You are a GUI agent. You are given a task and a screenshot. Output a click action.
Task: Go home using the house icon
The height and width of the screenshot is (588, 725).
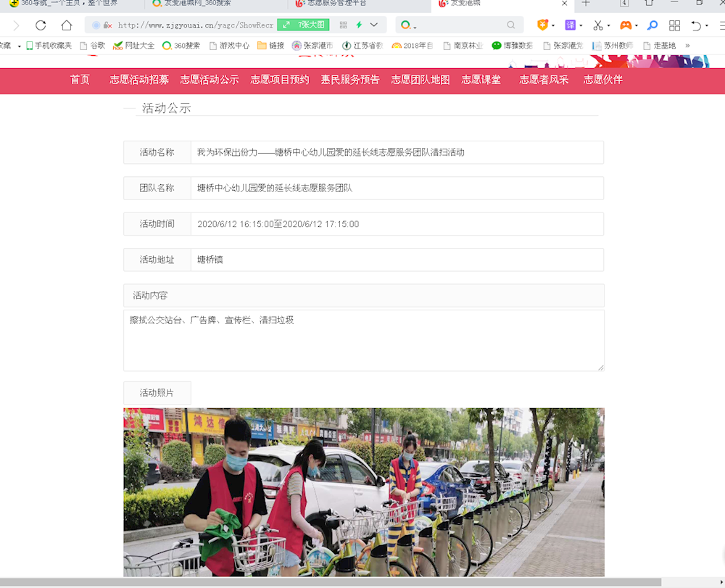[66, 25]
